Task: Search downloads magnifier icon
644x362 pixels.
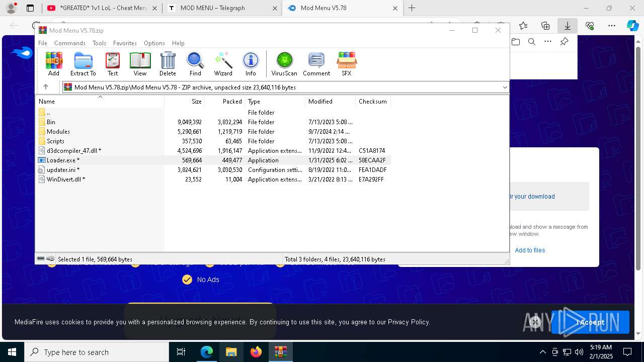Action: click(532, 42)
